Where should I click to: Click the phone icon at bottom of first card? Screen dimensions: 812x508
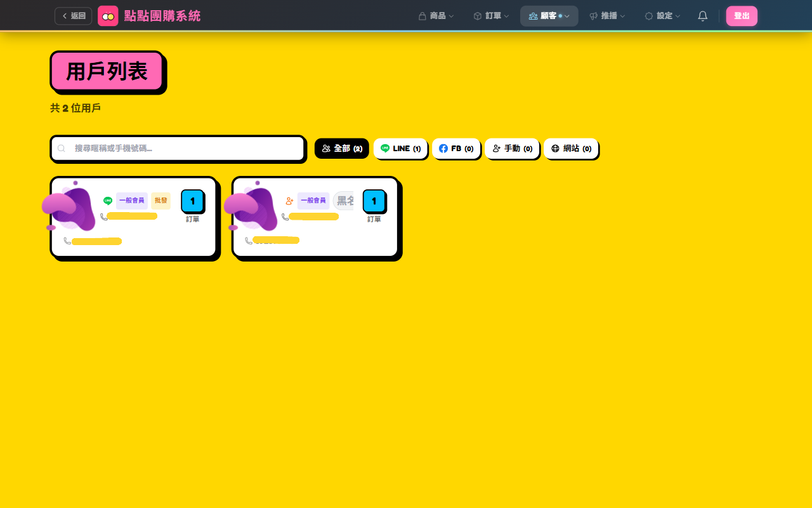pyautogui.click(x=67, y=241)
